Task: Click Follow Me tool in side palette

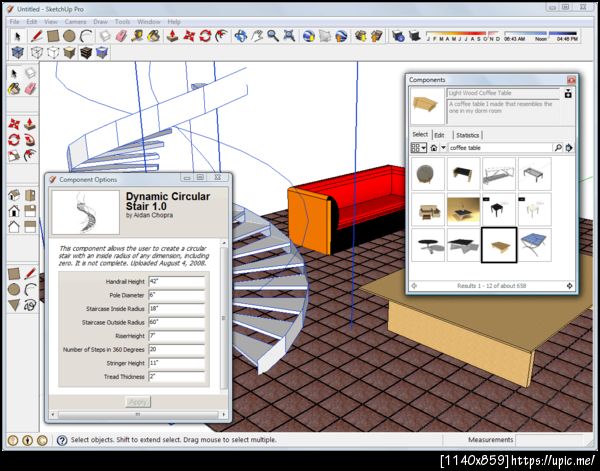Action: (x=30, y=140)
